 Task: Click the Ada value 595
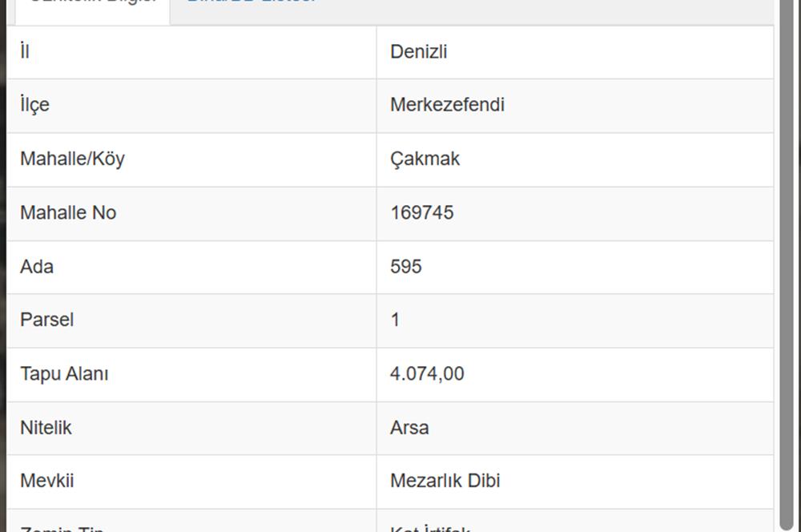pyautogui.click(x=406, y=267)
